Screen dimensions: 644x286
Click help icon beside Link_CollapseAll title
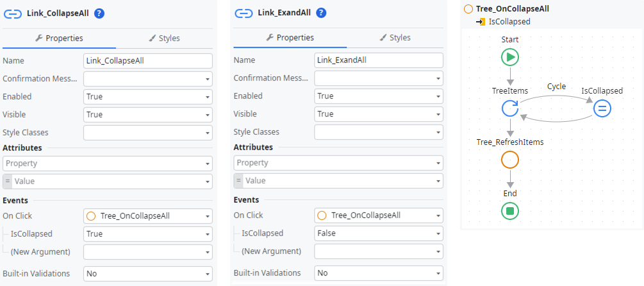[99, 13]
